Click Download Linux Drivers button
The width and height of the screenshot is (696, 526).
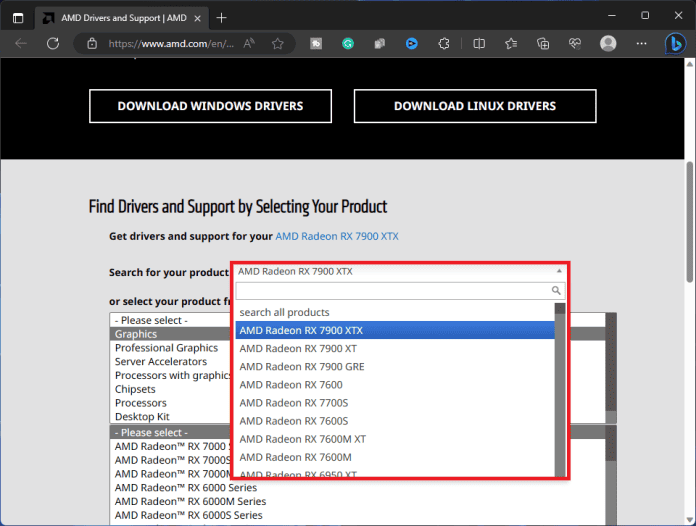(x=475, y=106)
